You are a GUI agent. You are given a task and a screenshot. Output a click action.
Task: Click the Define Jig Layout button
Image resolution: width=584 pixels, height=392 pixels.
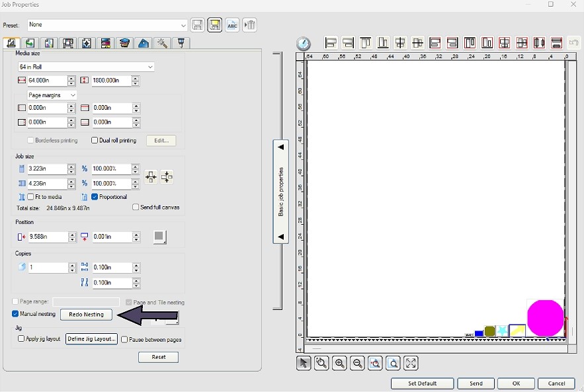click(91, 338)
